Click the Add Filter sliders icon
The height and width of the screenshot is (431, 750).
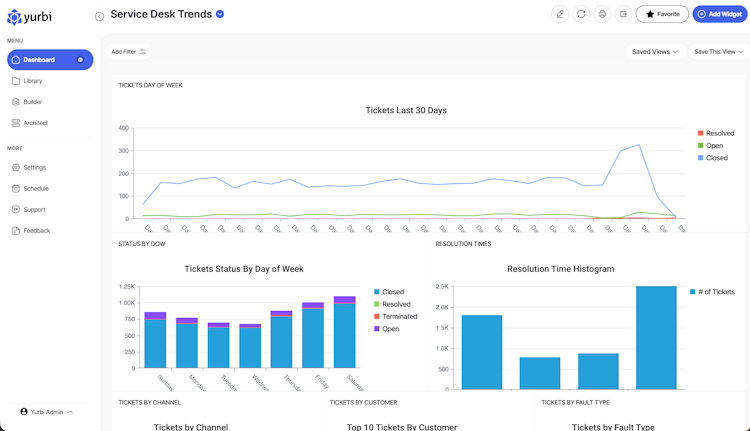coord(143,52)
